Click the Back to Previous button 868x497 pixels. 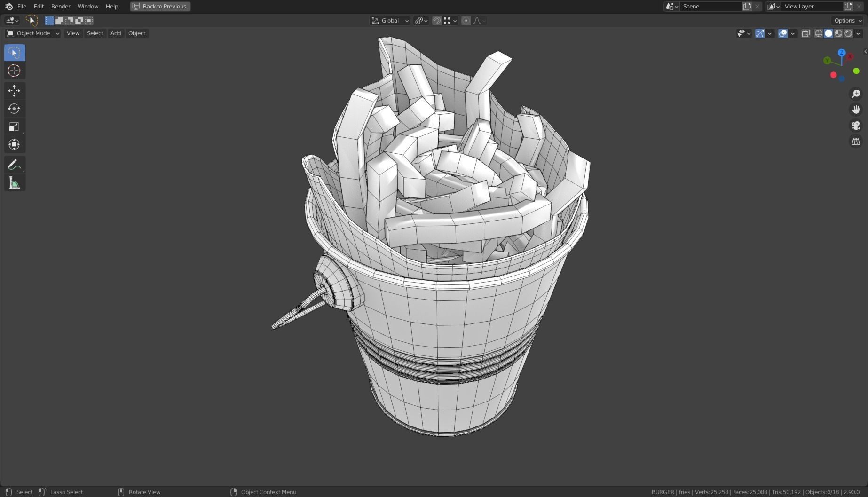(160, 7)
